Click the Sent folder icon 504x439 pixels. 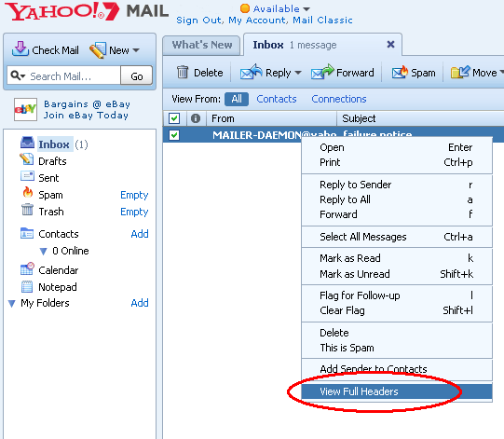pos(27,176)
